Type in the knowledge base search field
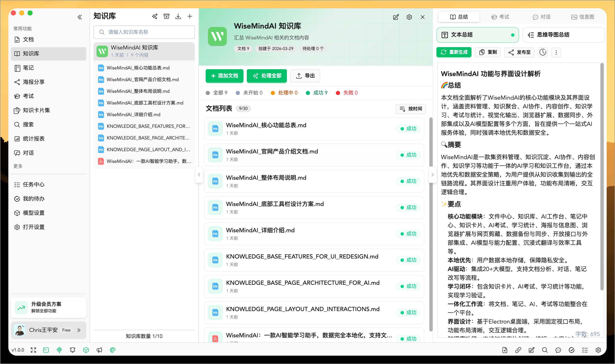615x364 pixels. pos(144,32)
